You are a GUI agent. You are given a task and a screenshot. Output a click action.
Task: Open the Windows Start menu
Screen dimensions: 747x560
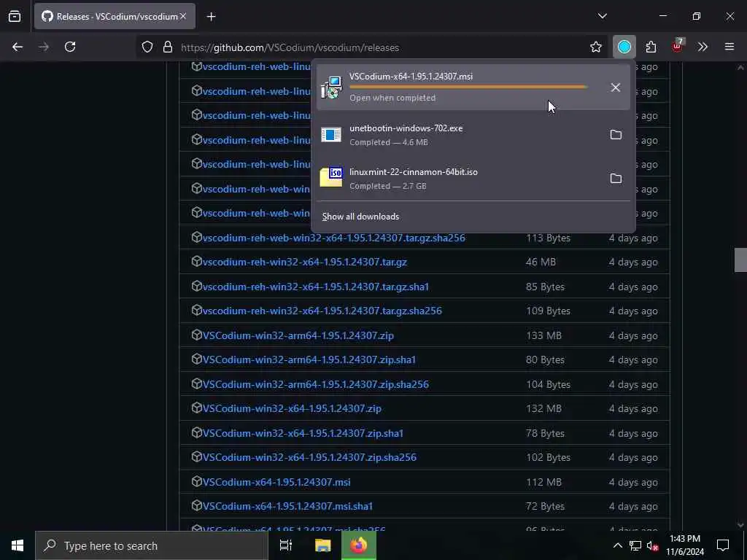pyautogui.click(x=18, y=545)
